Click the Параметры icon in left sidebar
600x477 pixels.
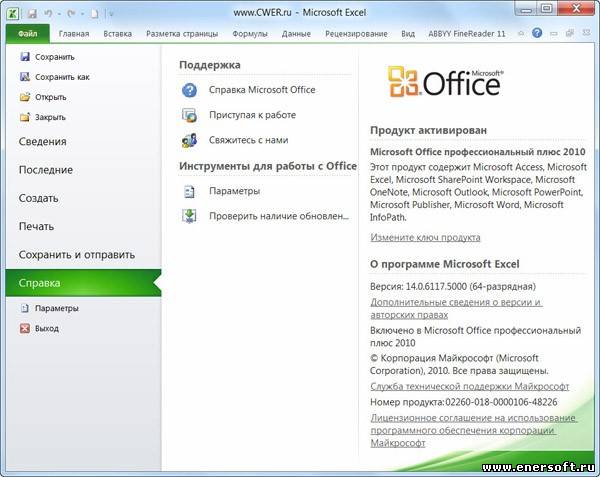click(25, 308)
